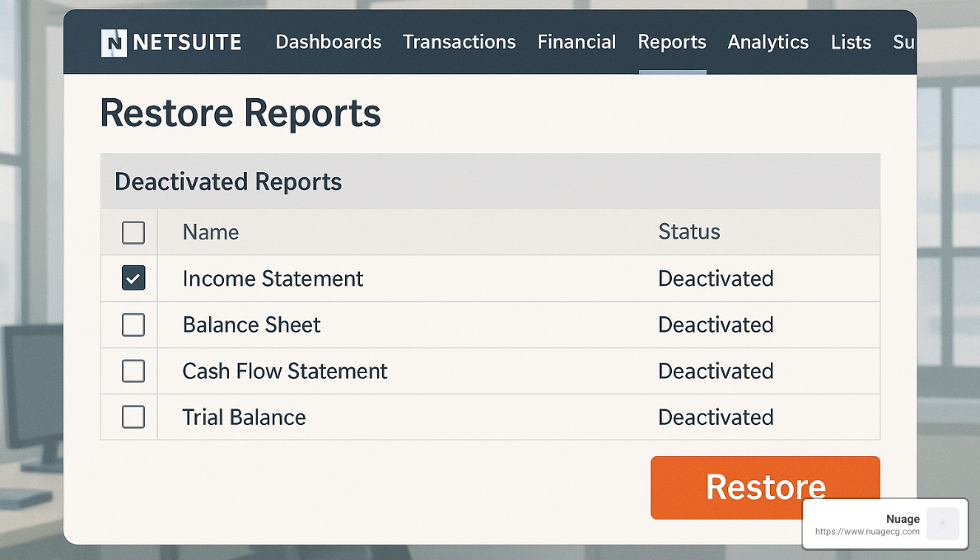Click the Nuage label in the bottom-right card
This screenshot has height=560, width=980.
(x=903, y=519)
